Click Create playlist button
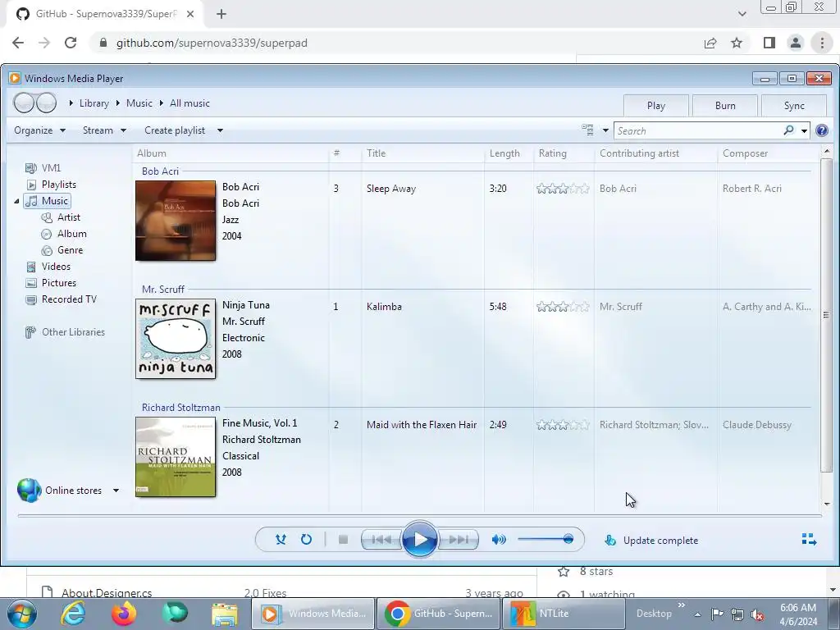This screenshot has height=630, width=840. point(175,130)
